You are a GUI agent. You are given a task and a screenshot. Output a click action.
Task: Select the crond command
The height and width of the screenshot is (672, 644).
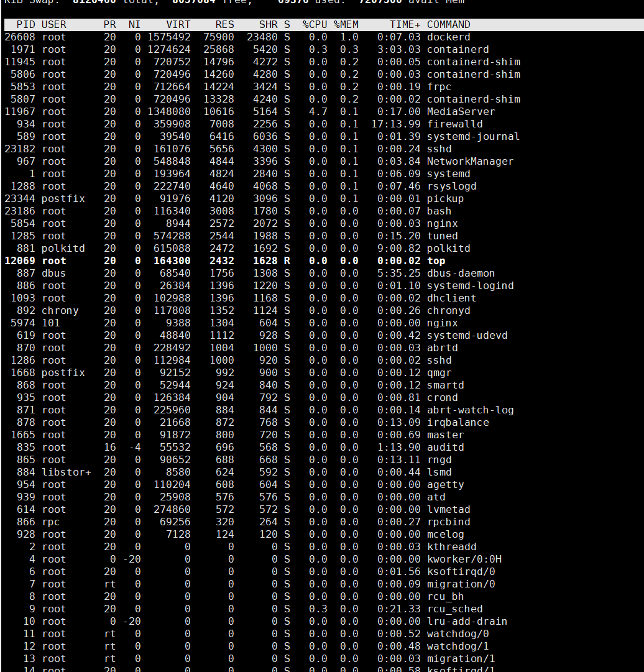pyautogui.click(x=442, y=398)
